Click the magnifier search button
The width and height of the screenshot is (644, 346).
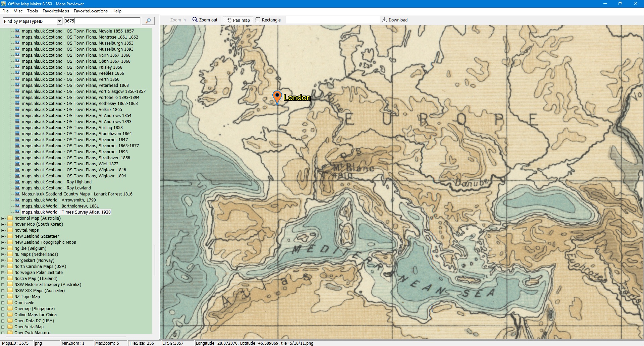[x=148, y=21]
